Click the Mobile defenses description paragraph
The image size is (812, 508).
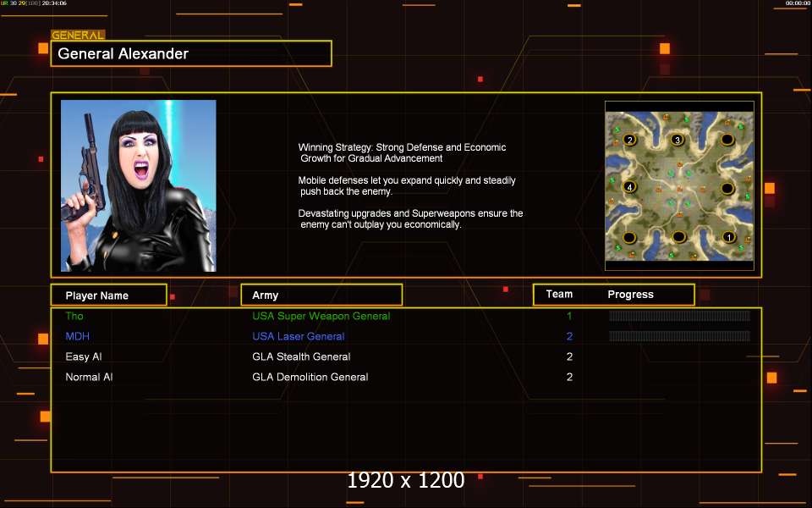point(407,185)
